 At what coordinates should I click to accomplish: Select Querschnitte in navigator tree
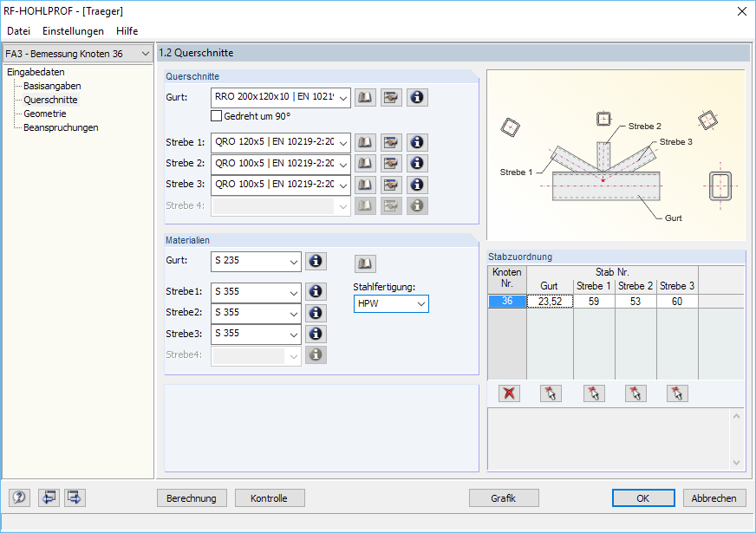pos(50,100)
